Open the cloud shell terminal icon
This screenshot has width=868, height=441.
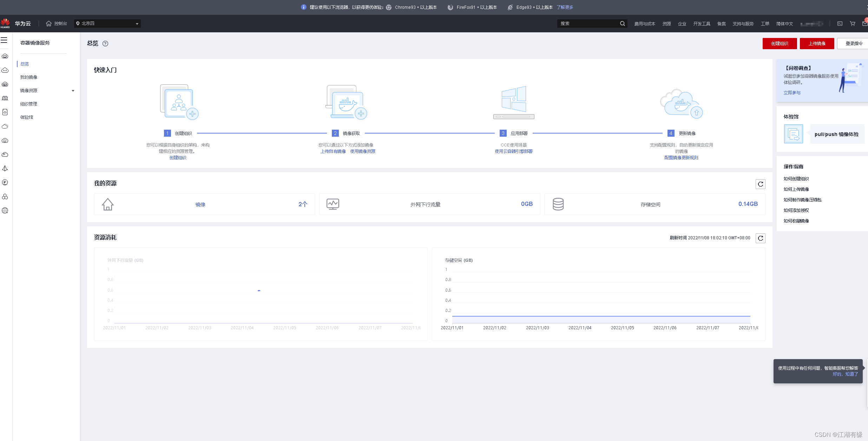point(840,24)
